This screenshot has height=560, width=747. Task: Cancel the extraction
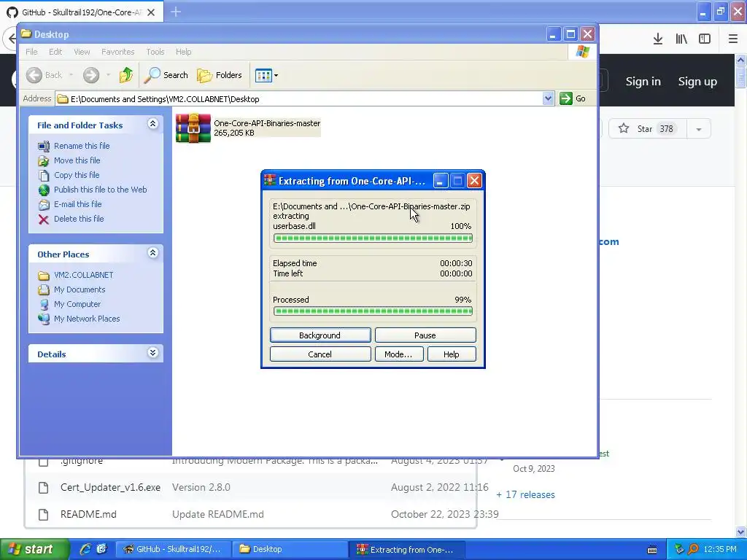320,354
